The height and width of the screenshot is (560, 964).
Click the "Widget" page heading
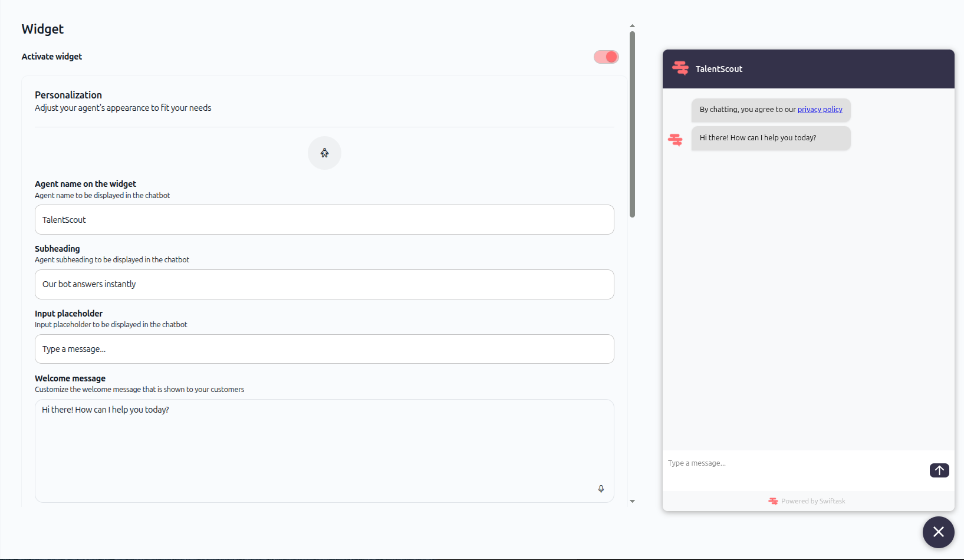pyautogui.click(x=42, y=29)
